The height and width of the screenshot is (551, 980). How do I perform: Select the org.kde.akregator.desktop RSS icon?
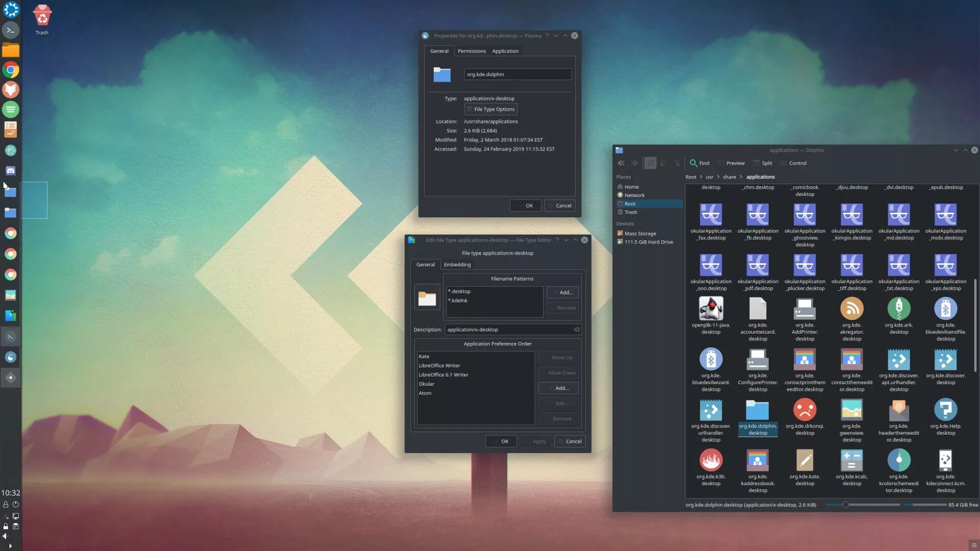[x=851, y=309]
